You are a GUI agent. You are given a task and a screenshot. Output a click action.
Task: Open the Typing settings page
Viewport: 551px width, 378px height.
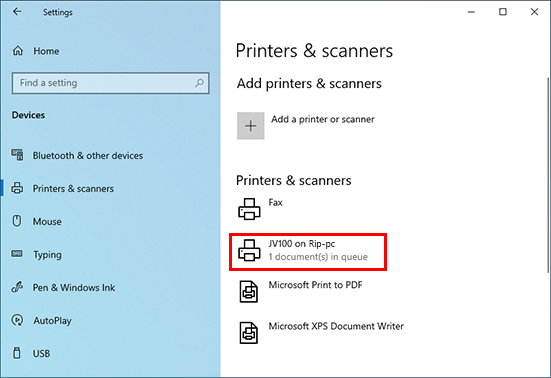point(47,255)
